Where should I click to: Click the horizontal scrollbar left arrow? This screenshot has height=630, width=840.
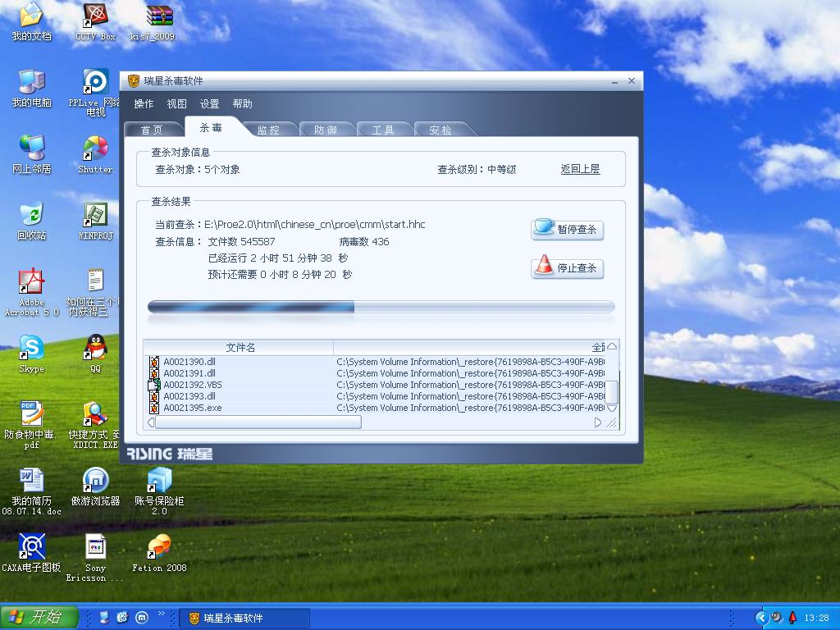pos(151,422)
